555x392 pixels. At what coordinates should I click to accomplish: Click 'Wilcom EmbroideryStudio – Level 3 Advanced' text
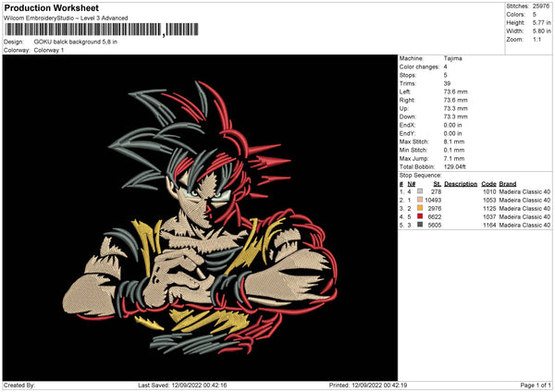pos(66,18)
